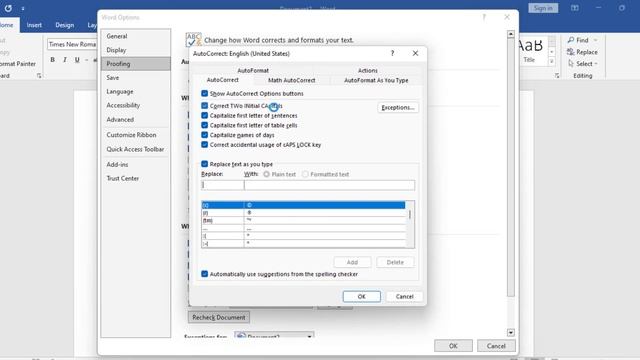This screenshot has width=640, height=360.
Task: Click Cancel in the AutoCorrect dialog
Action: click(x=404, y=297)
